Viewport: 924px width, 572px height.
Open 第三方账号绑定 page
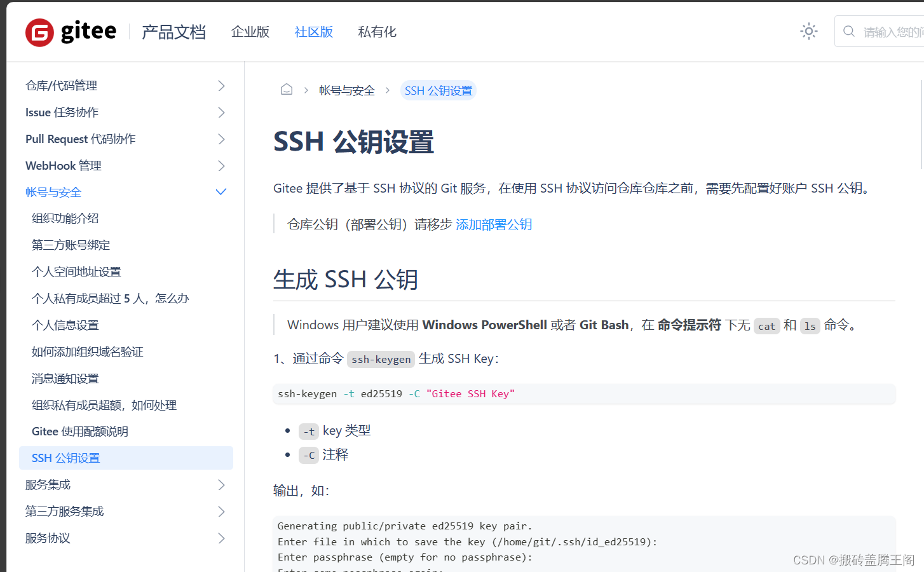tap(71, 245)
